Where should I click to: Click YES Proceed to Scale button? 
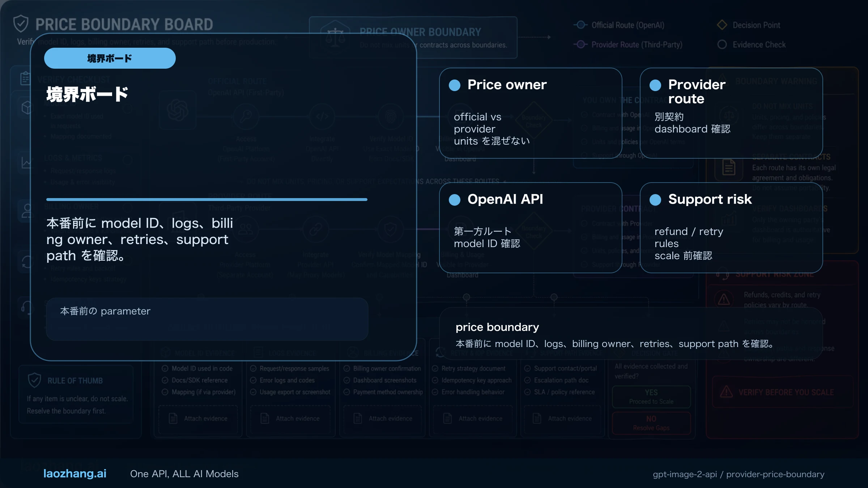coord(651,397)
